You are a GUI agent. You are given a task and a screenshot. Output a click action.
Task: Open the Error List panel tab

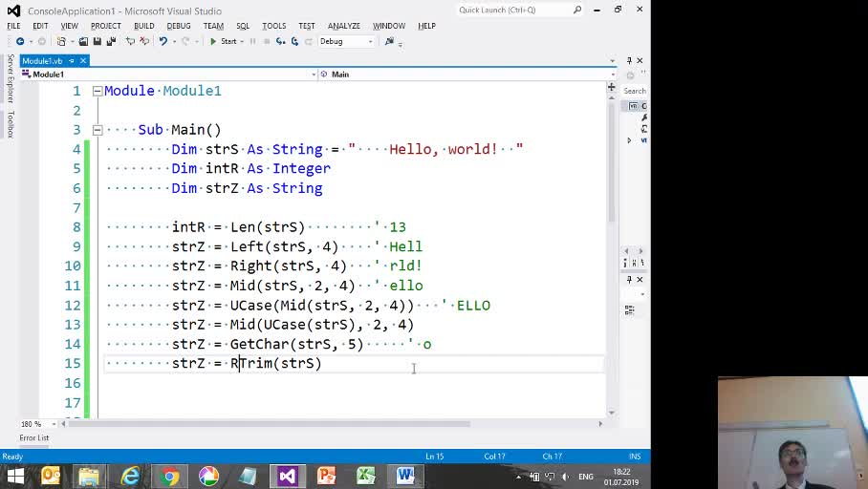[x=34, y=437]
